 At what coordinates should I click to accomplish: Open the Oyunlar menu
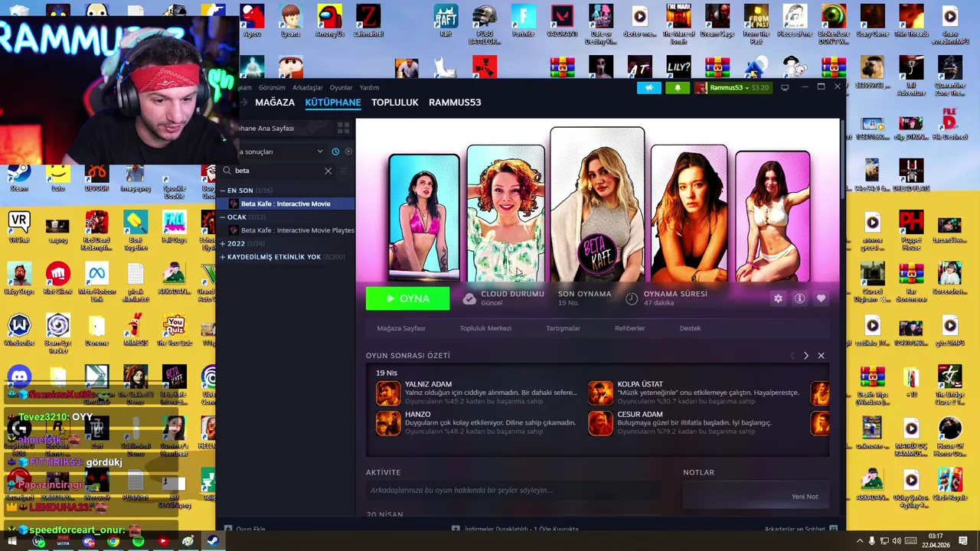341,88
